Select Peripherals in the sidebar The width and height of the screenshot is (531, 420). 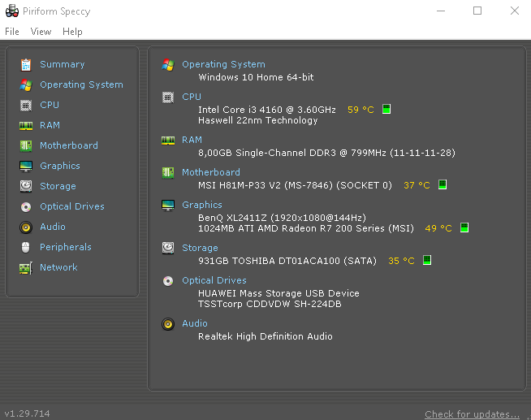66,247
